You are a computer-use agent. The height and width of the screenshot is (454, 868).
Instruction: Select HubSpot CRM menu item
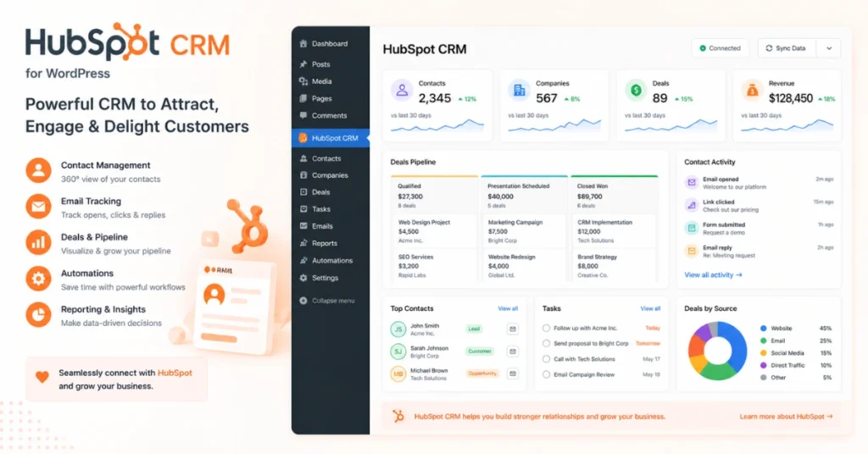point(330,138)
